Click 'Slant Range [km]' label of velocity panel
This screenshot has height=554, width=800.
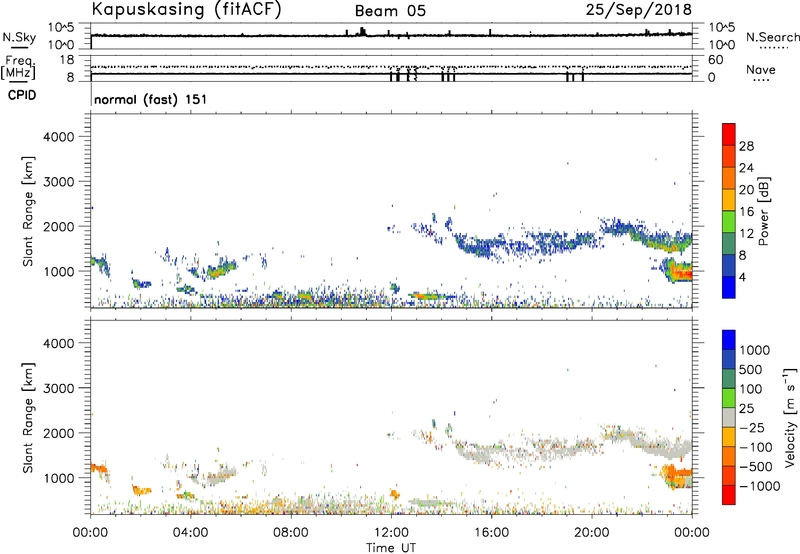[x=28, y=418]
